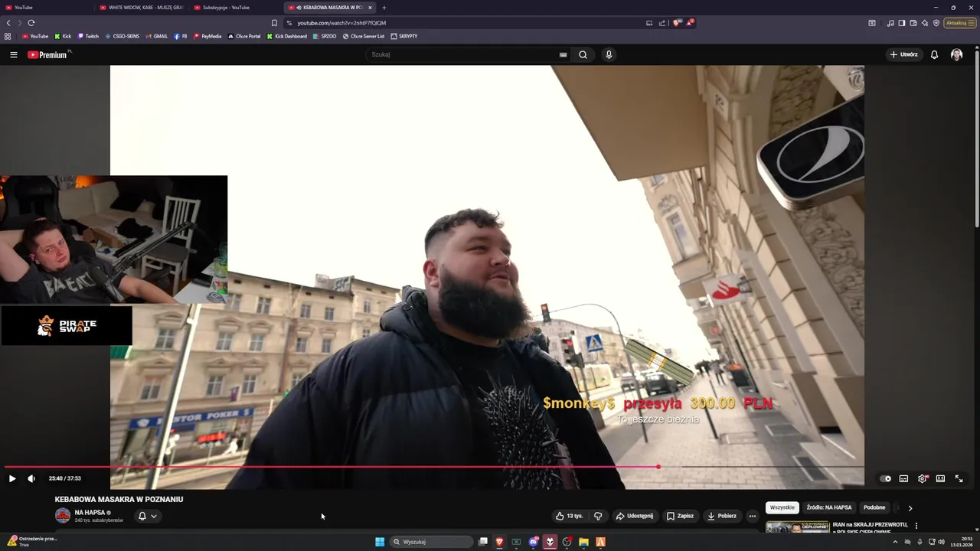Dislike the video thumbs down
The image size is (980, 551).
pos(598,516)
